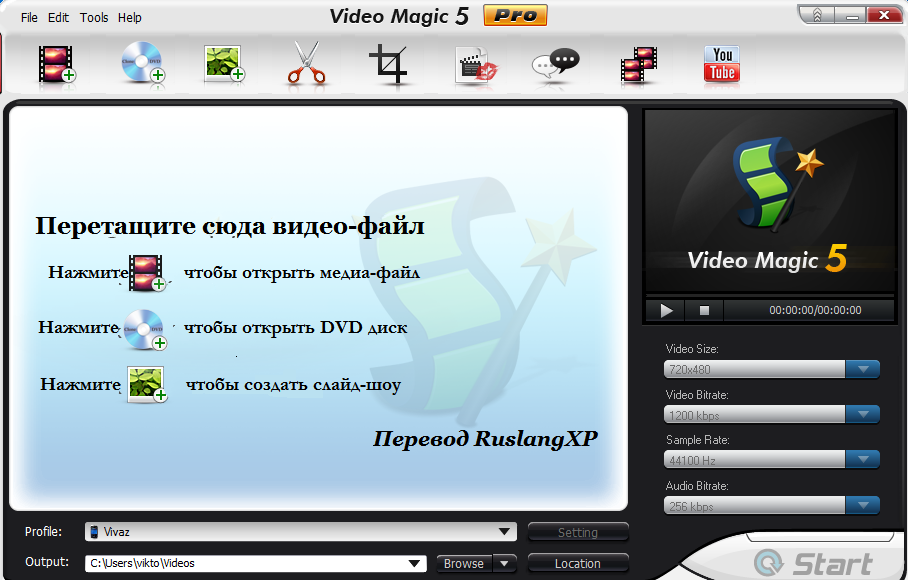Image resolution: width=908 pixels, height=580 pixels.
Task: Click the Video Magic 5 preview logo
Action: click(770, 203)
